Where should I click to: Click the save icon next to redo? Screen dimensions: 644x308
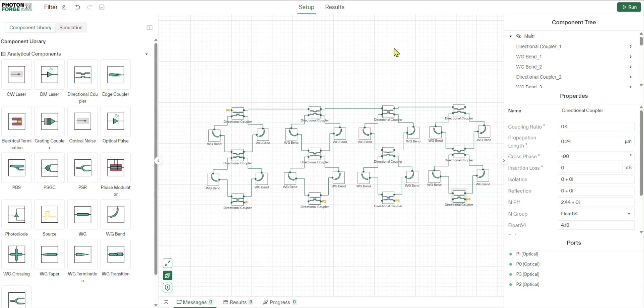point(102,7)
